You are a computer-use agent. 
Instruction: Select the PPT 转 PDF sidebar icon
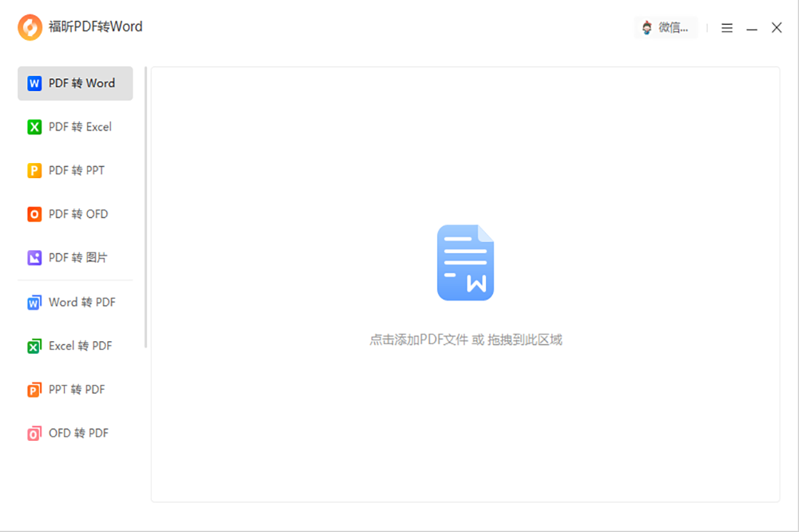(x=34, y=389)
